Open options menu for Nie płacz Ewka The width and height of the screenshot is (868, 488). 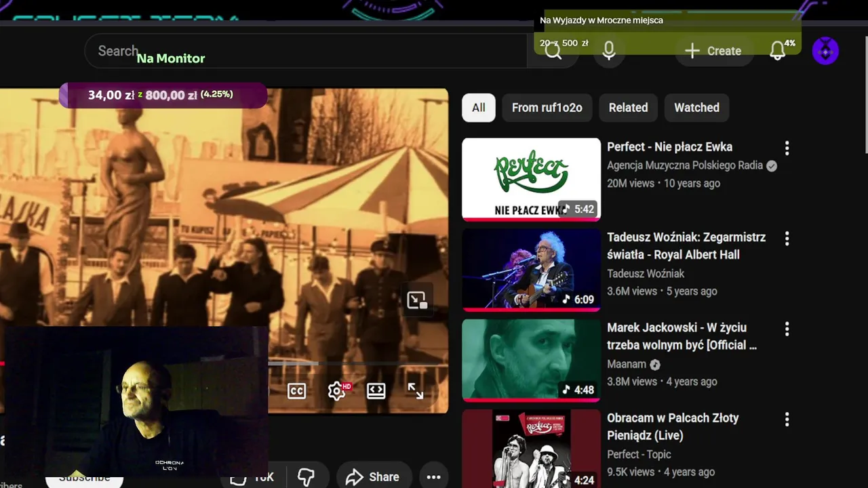pyautogui.click(x=787, y=148)
